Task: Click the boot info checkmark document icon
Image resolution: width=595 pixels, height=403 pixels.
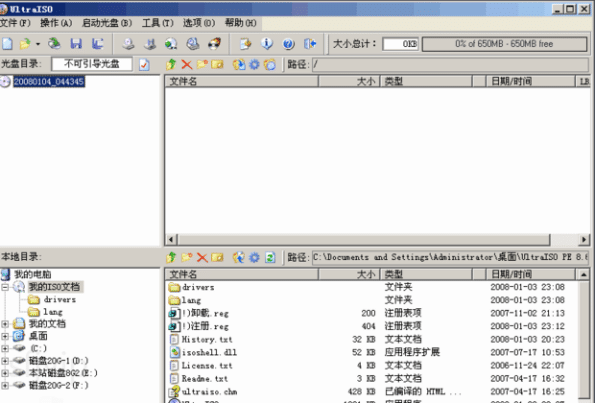Action: [x=144, y=65]
